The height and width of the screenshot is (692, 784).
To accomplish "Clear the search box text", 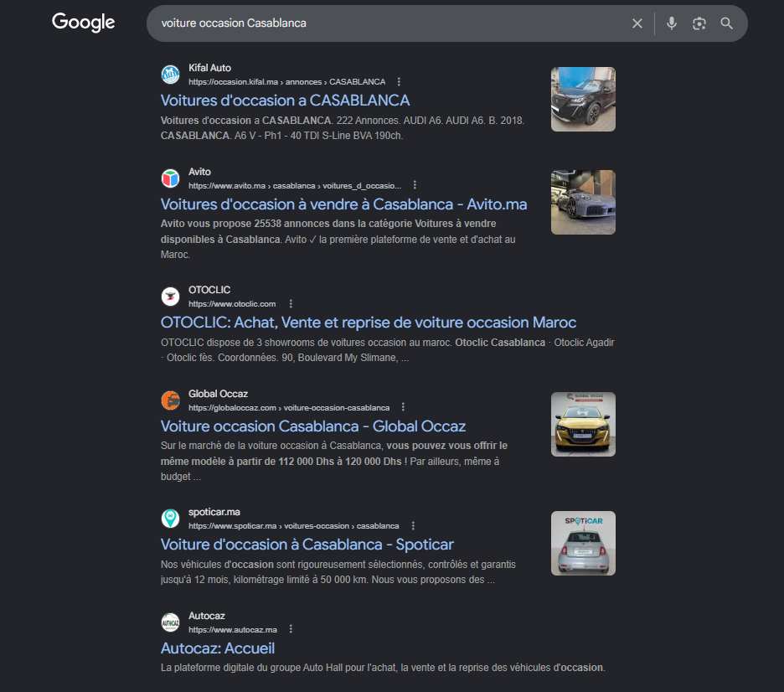I will tap(637, 23).
